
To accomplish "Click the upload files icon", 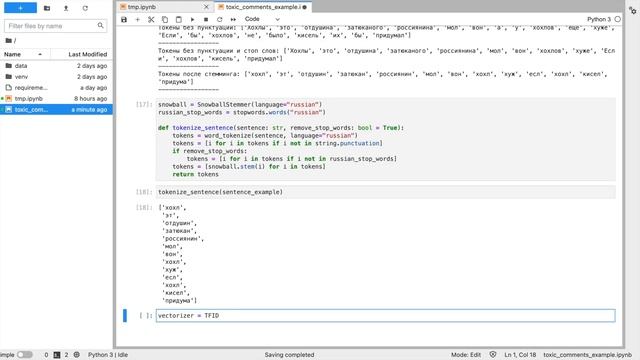I will pos(66,8).
